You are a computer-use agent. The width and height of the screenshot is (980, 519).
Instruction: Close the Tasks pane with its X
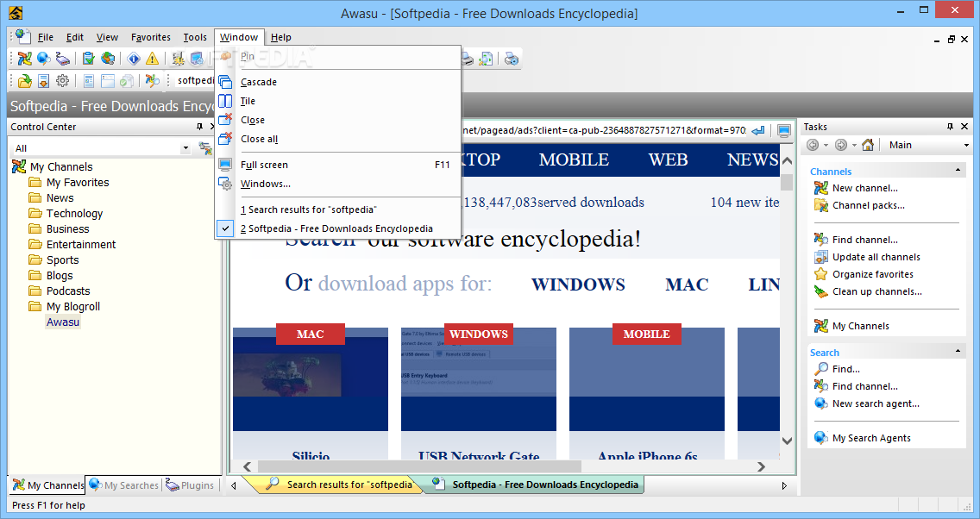(964, 127)
